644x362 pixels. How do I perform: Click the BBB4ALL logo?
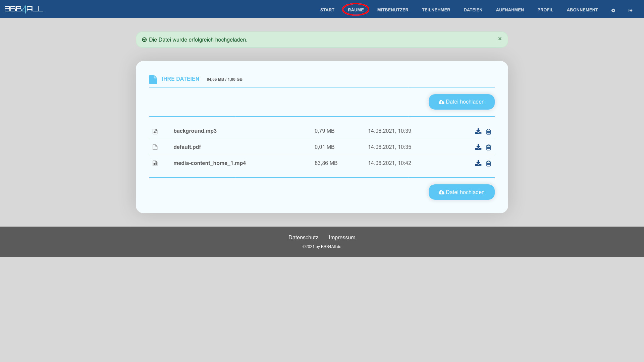(24, 9)
